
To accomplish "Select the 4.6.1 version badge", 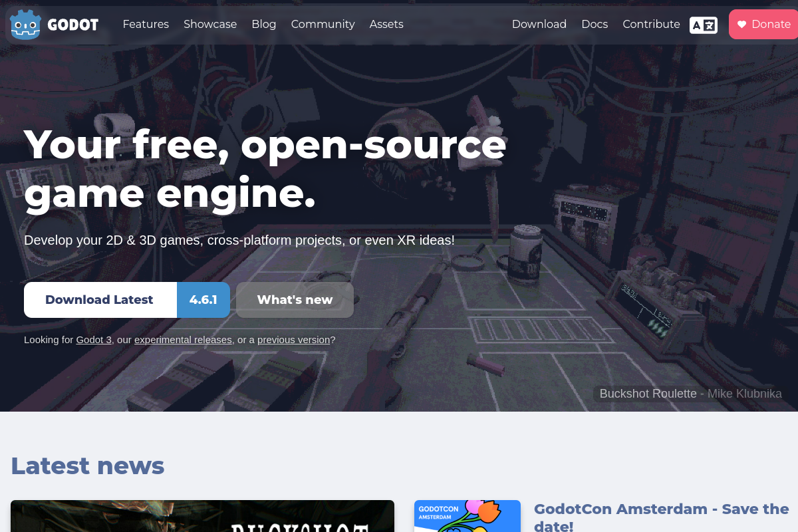I will 203,299.
